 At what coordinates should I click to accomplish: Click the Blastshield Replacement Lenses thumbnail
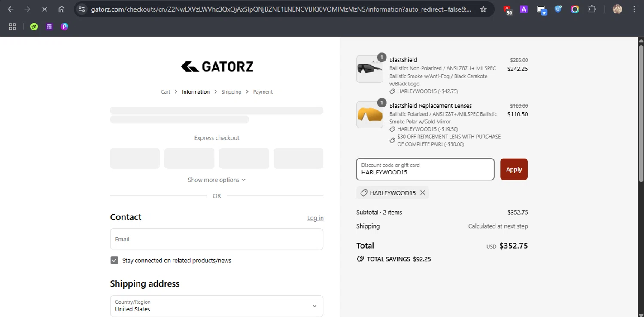coord(370,115)
